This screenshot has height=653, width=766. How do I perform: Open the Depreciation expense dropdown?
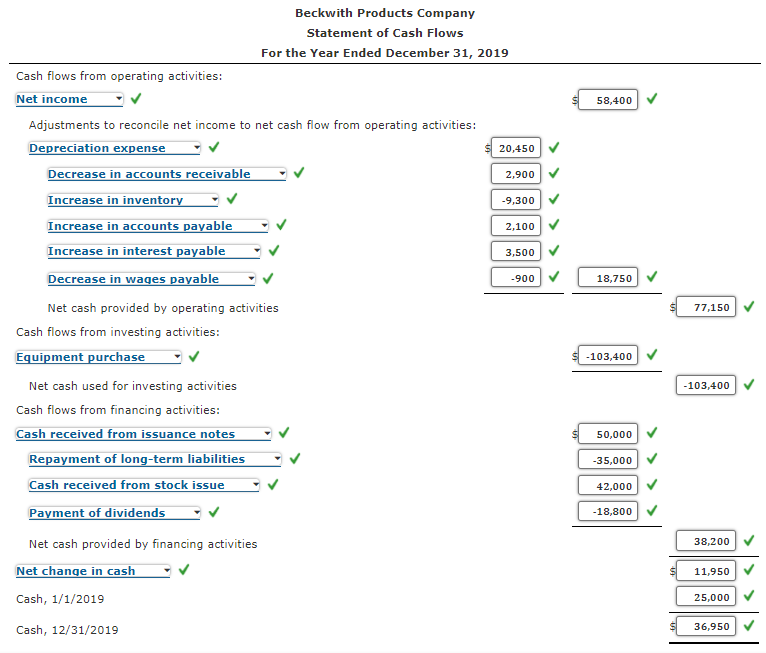(115, 148)
